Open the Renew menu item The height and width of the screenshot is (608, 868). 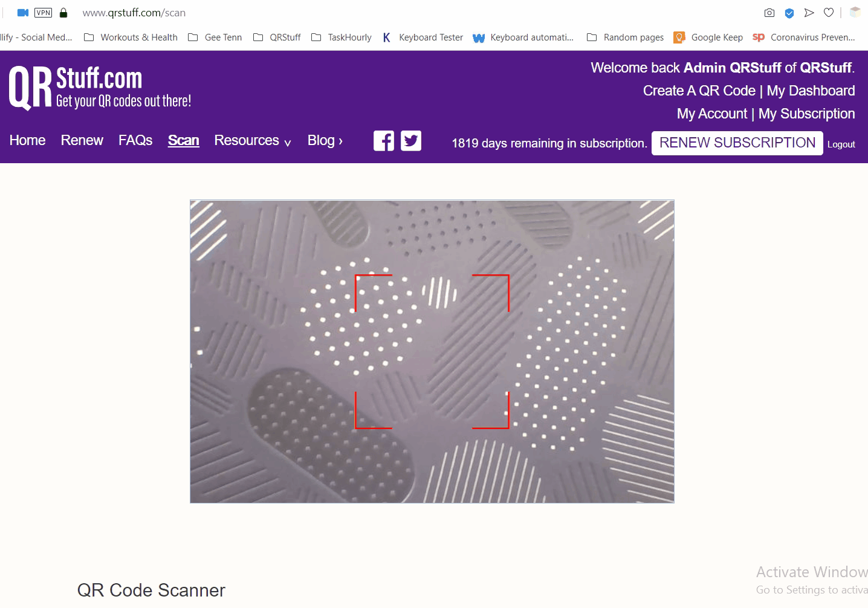pyautogui.click(x=82, y=140)
